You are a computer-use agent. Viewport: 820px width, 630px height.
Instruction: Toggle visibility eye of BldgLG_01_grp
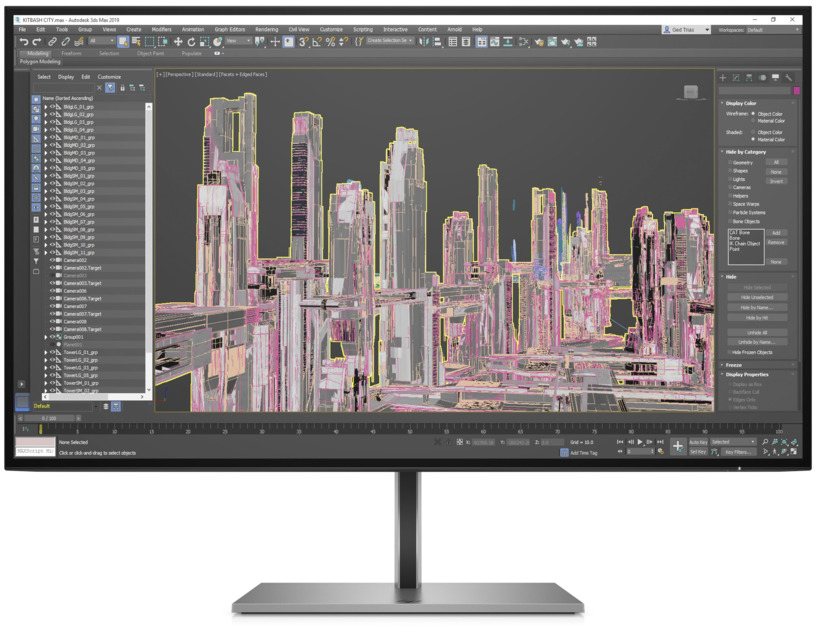pos(52,107)
